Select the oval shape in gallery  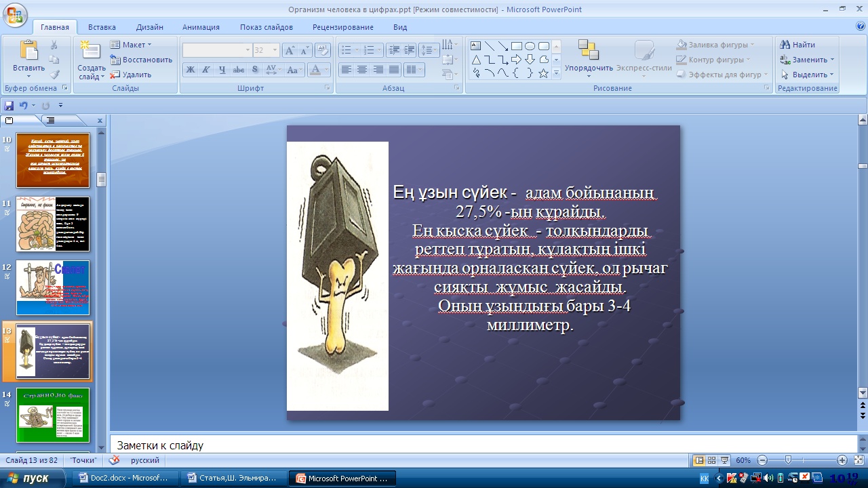click(530, 46)
